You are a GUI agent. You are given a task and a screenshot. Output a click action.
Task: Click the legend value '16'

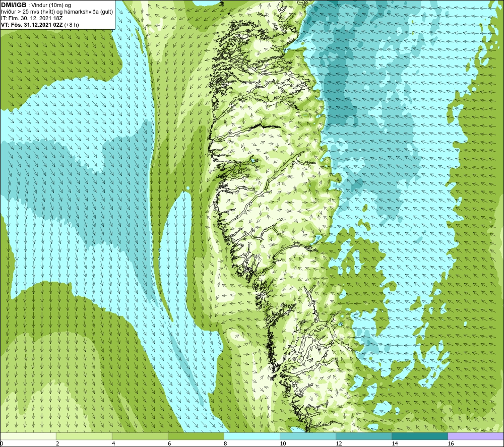(x=451, y=444)
